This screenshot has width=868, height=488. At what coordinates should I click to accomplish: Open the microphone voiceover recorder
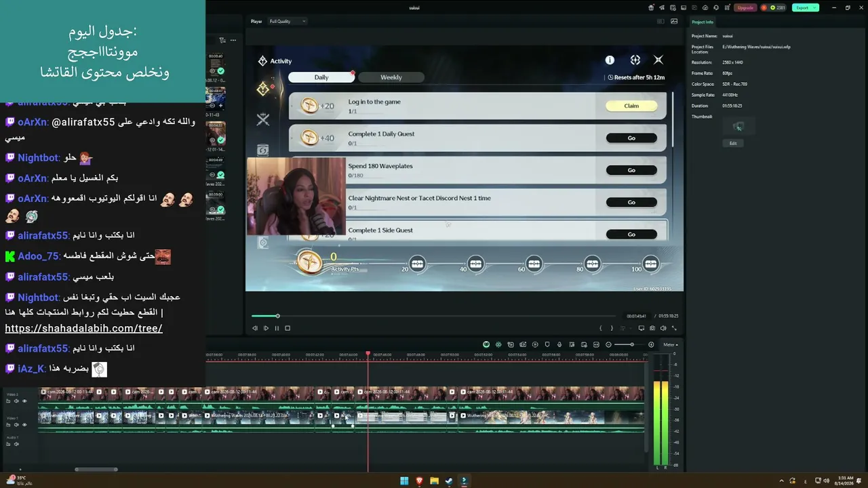pos(559,344)
